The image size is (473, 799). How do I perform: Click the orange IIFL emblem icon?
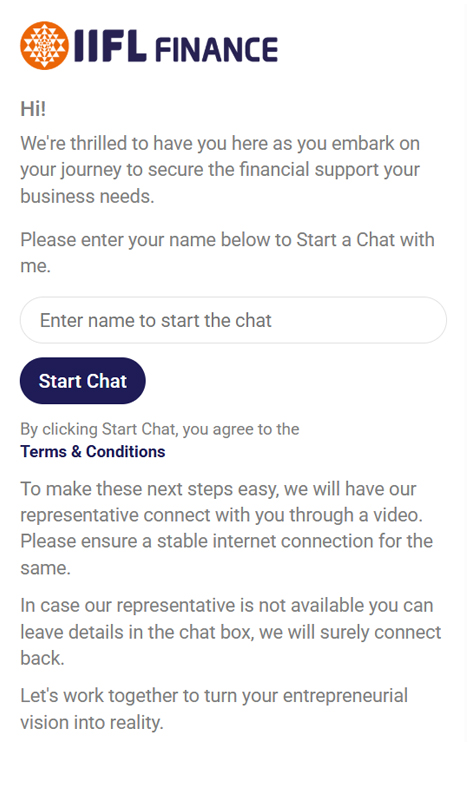click(x=44, y=45)
